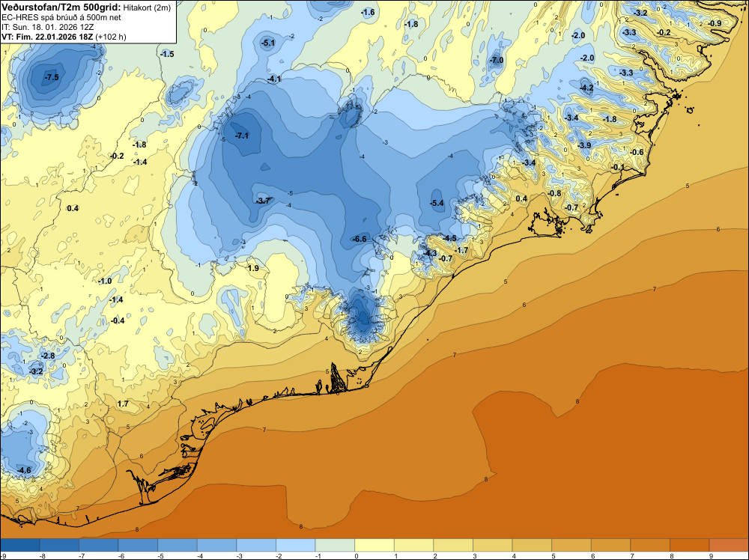Click the -3.9 temperature value
This screenshot has height=560, width=749.
[585, 145]
